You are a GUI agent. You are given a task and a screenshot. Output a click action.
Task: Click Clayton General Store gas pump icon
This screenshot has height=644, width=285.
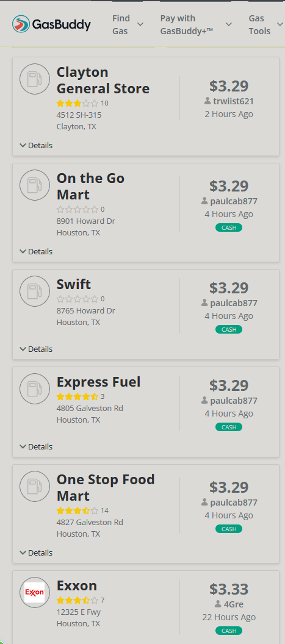click(x=35, y=79)
